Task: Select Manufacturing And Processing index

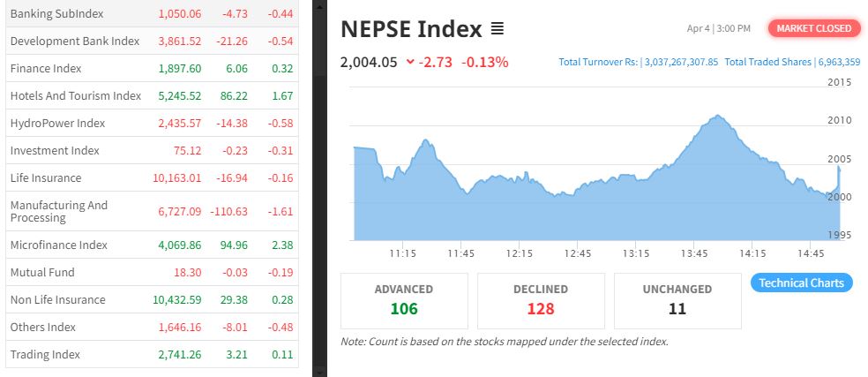Action: [x=59, y=211]
